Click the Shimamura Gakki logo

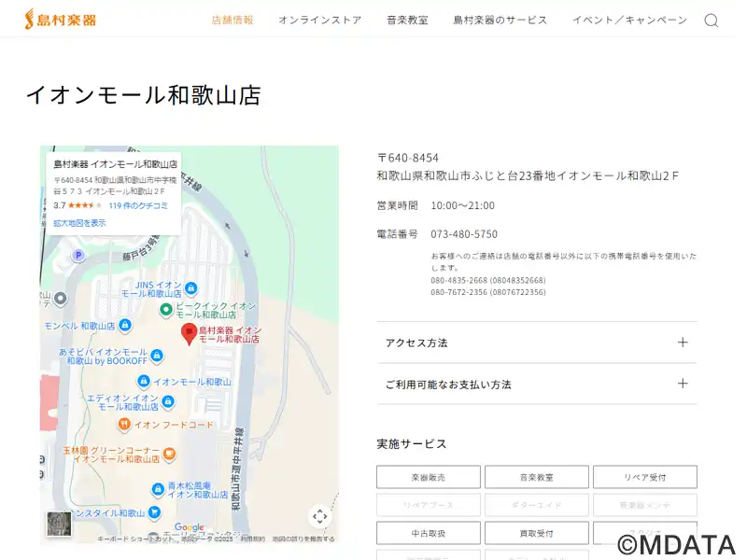[60, 19]
